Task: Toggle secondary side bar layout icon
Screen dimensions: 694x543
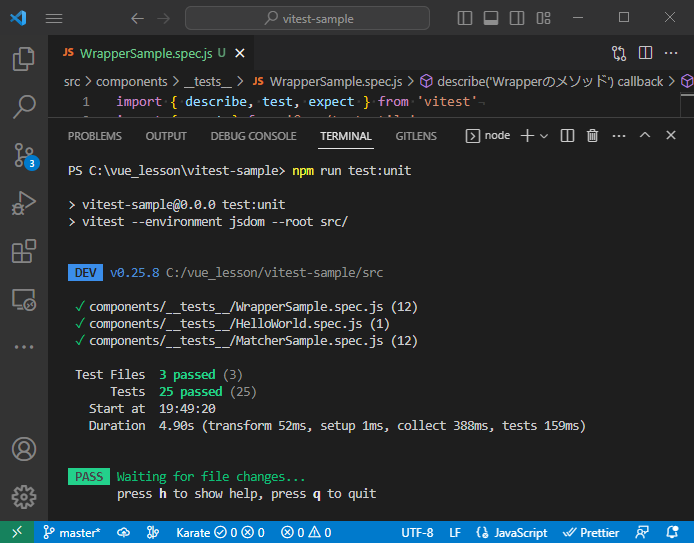Action: [x=517, y=18]
